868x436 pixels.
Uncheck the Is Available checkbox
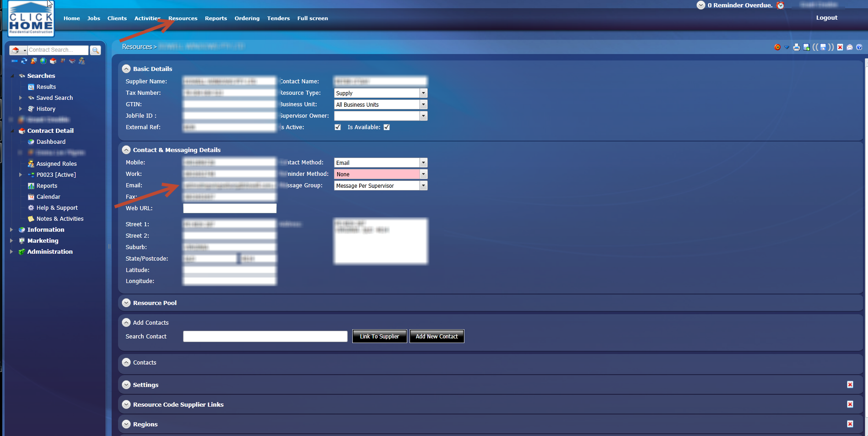click(x=387, y=127)
